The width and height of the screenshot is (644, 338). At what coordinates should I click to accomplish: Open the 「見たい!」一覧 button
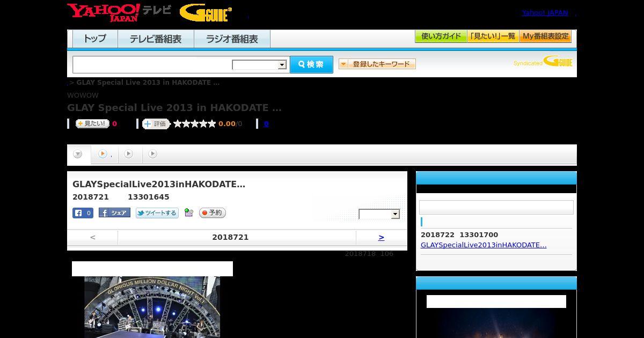493,36
